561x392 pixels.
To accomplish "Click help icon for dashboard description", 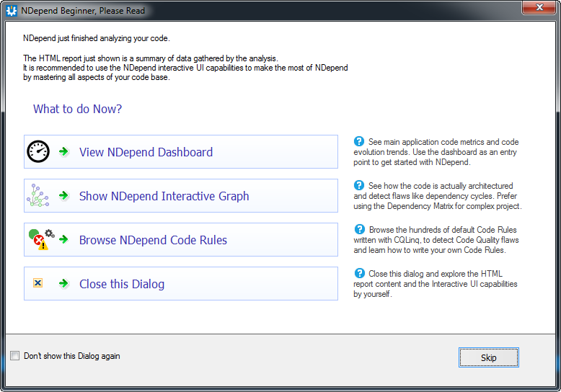I will point(359,141).
